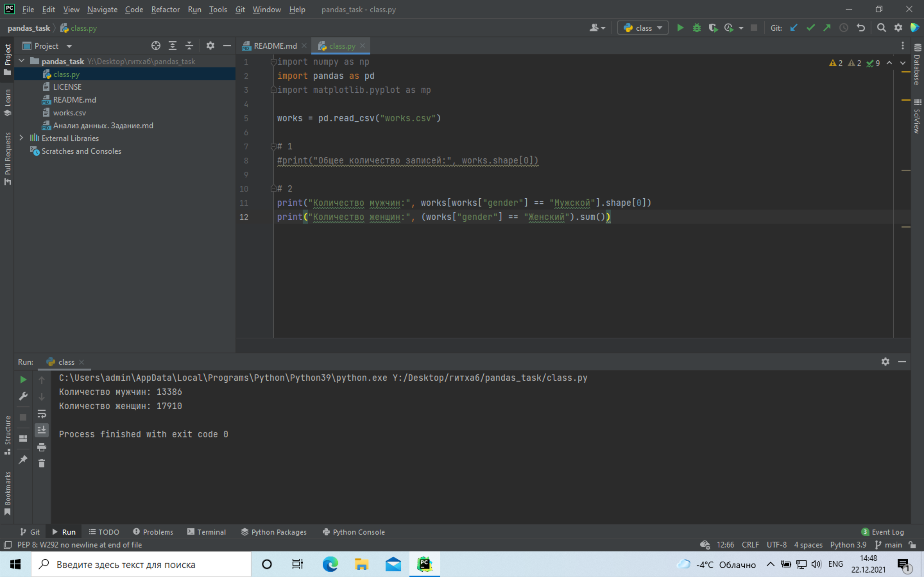The height and width of the screenshot is (577, 924).
Task: Open the Refactor menu
Action: click(x=165, y=9)
